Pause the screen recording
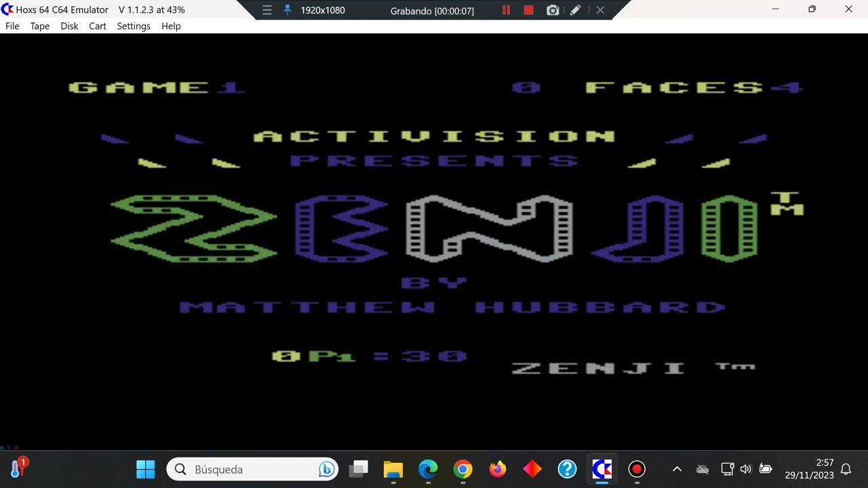 506,10
